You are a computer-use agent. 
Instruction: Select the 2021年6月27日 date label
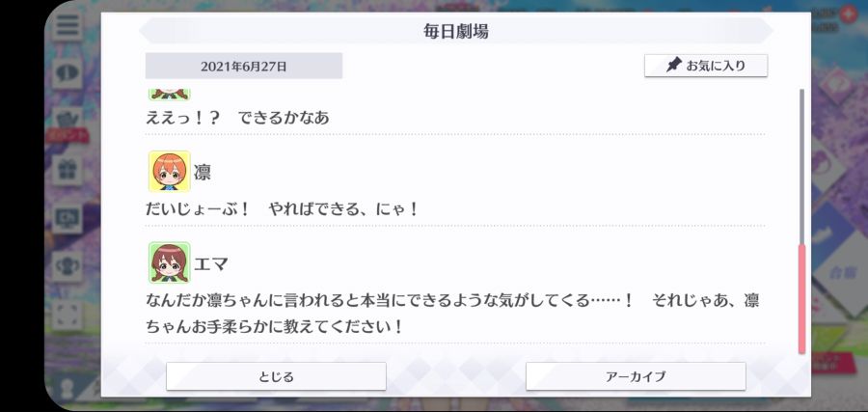pos(244,66)
